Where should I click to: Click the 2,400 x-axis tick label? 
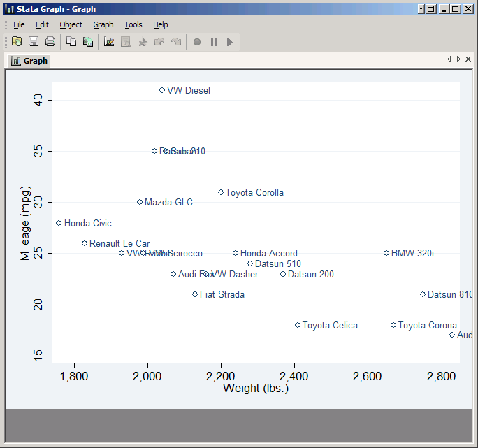click(294, 376)
